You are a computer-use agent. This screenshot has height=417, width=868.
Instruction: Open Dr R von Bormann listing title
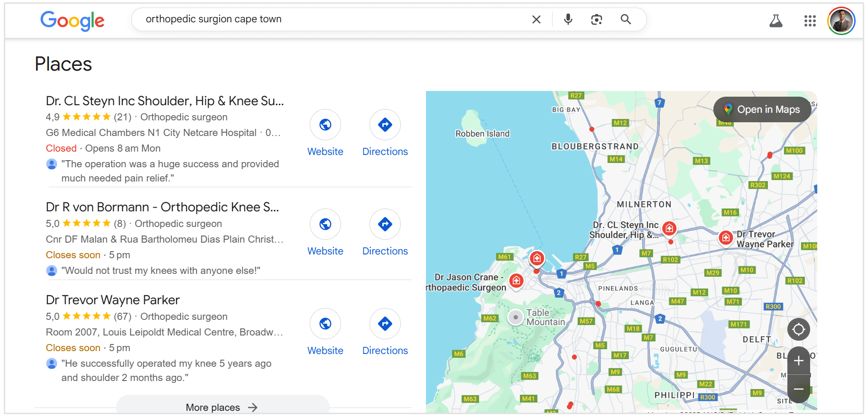[162, 207]
